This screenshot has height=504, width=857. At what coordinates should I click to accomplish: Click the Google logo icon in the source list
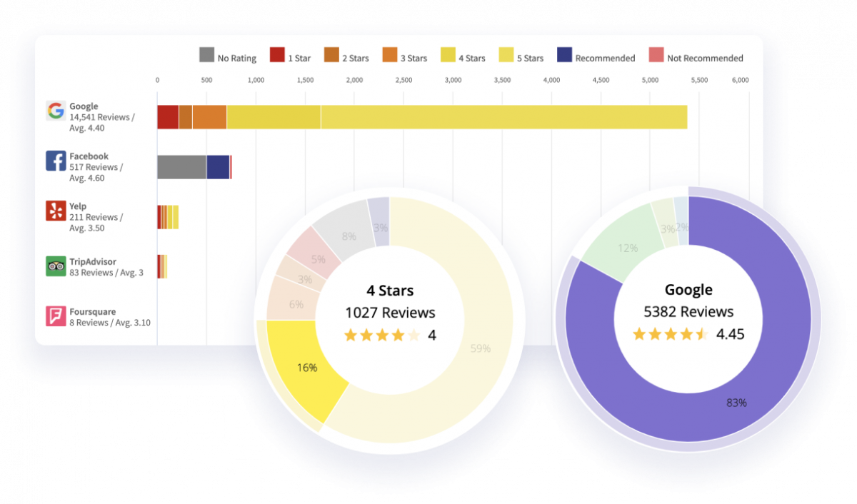point(56,111)
